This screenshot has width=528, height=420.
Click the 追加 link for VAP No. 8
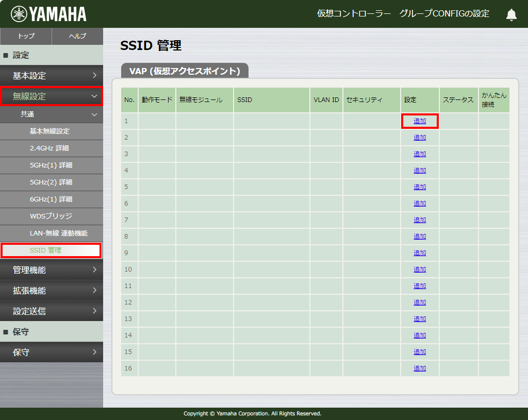tap(420, 237)
